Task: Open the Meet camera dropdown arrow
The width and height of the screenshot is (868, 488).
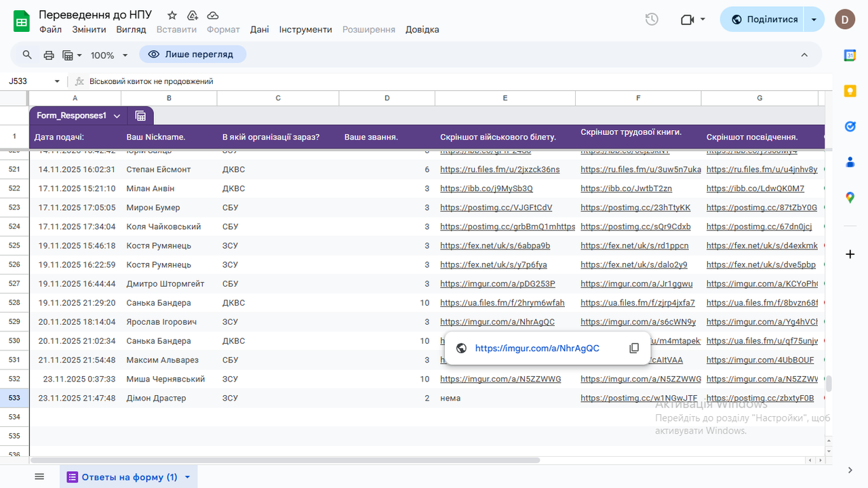Action: 703,20
